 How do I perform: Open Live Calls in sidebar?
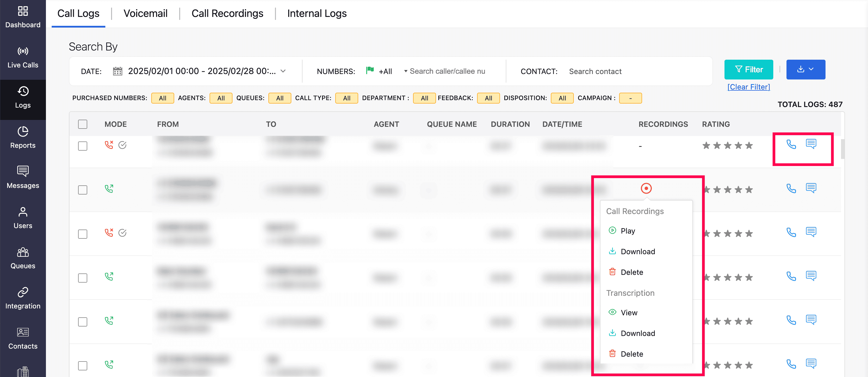23,57
